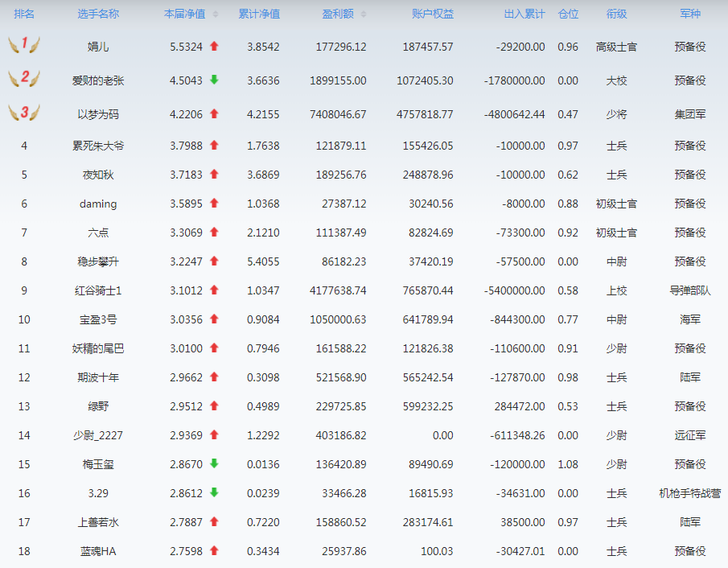Click rank 大校 in row 2
The image size is (728, 568).
point(616,80)
